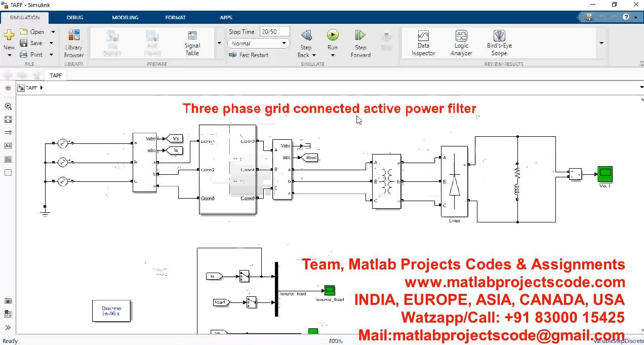Expand the Review Results gallery arrow
Screen dimensions: 644x345
click(601, 43)
